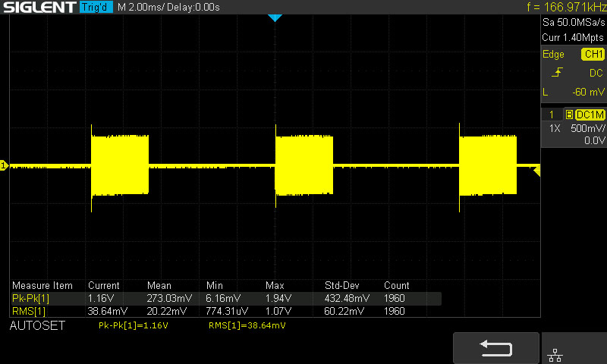Click the trigger level arrow marker
Image resolution: width=607 pixels, height=364 pixels.
pos(536,171)
